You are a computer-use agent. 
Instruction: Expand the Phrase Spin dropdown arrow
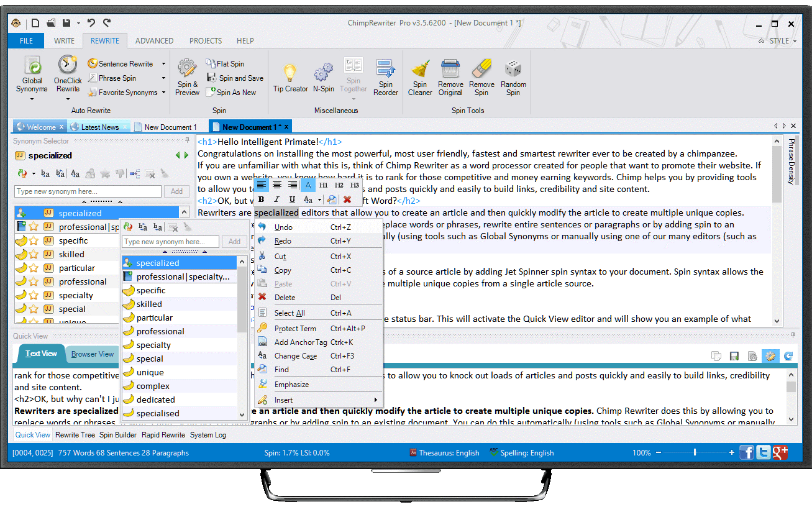[164, 78]
